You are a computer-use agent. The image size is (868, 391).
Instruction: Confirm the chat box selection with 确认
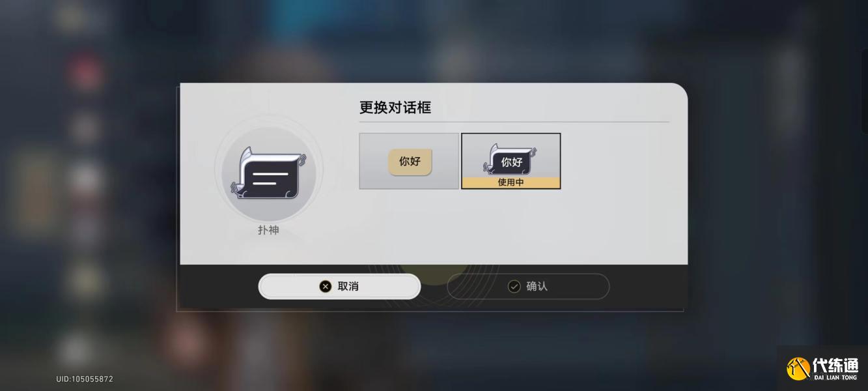tap(528, 286)
